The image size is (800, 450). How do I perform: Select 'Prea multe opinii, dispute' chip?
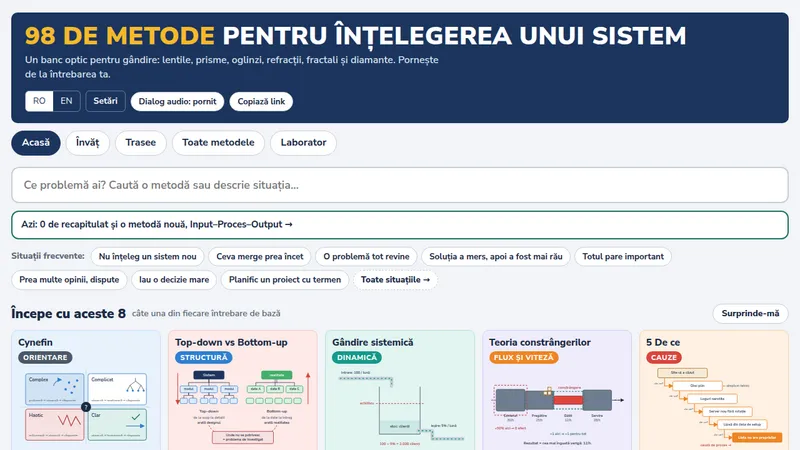click(x=69, y=280)
